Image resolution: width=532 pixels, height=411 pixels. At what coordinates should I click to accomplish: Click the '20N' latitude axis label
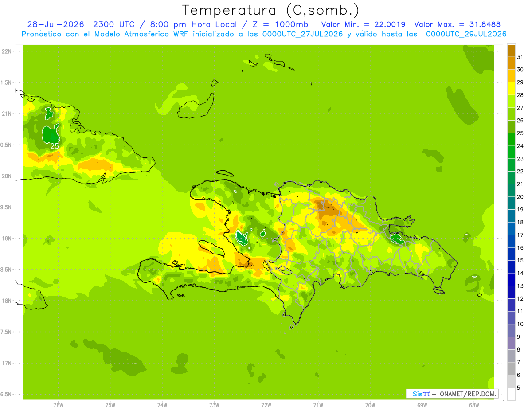click(7, 176)
